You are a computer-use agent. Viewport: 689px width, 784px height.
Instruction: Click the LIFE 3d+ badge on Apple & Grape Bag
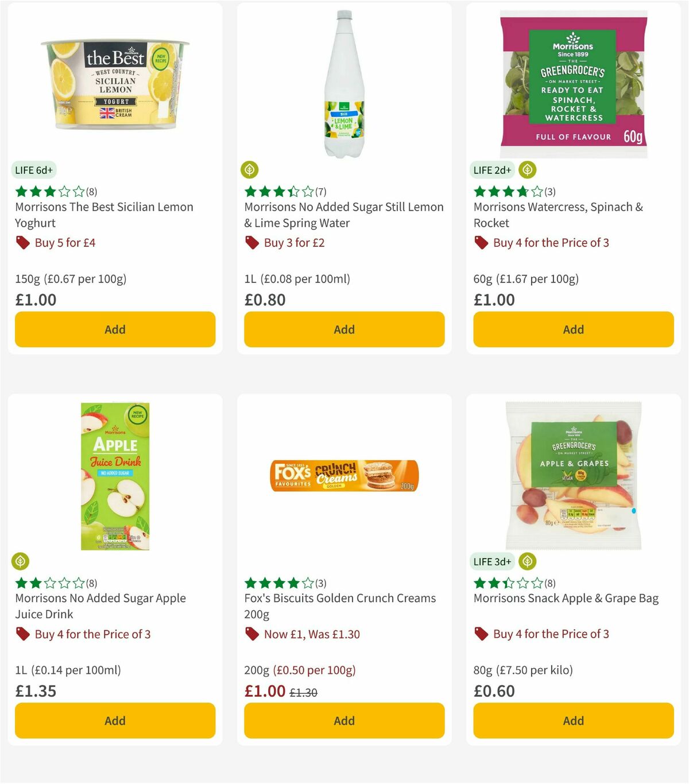493,561
